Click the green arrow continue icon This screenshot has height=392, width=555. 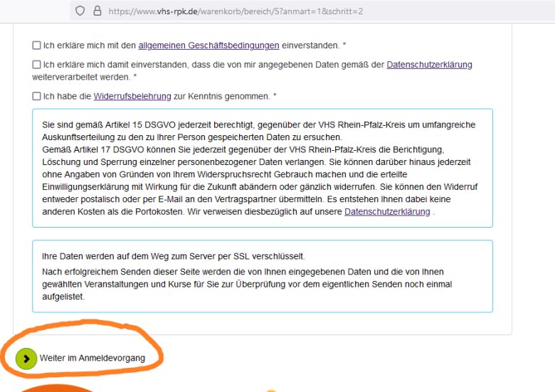point(26,359)
